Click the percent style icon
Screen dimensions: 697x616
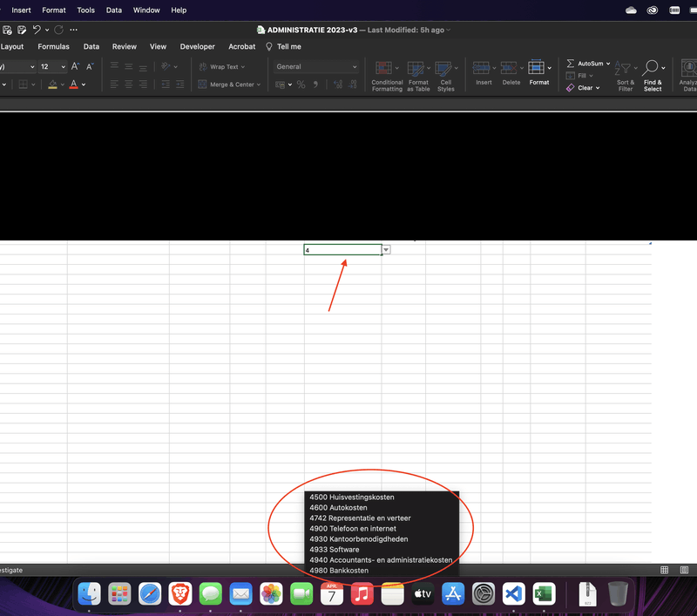[301, 85]
